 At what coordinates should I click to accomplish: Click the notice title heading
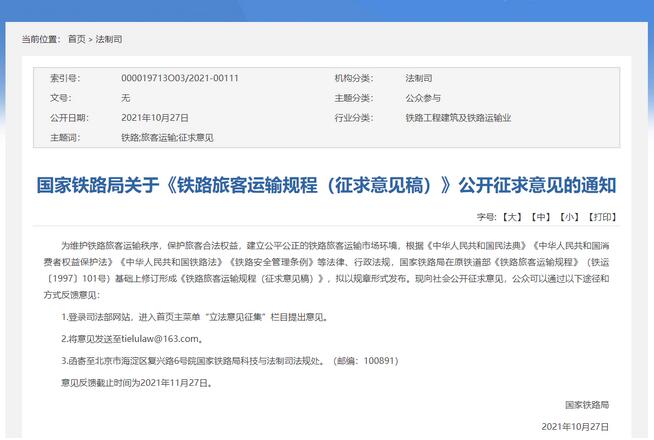(326, 185)
